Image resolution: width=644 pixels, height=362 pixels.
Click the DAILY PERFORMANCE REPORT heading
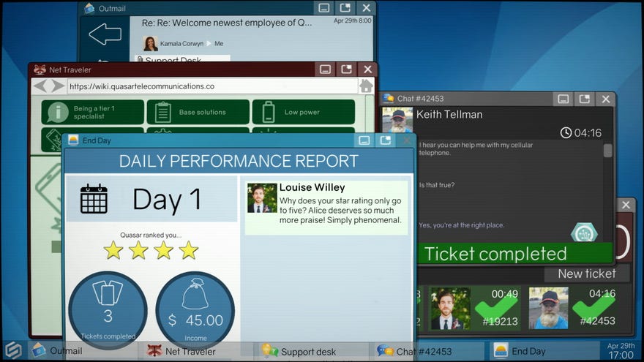click(x=239, y=161)
